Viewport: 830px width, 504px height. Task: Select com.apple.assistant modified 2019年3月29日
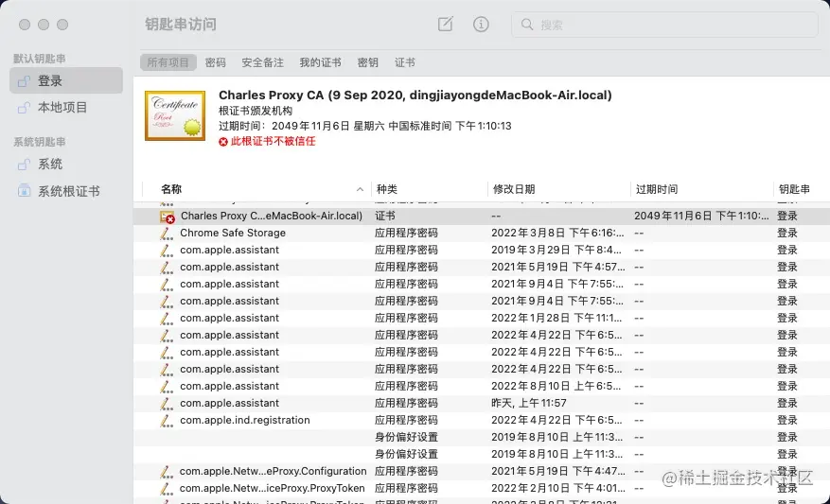coord(481,251)
